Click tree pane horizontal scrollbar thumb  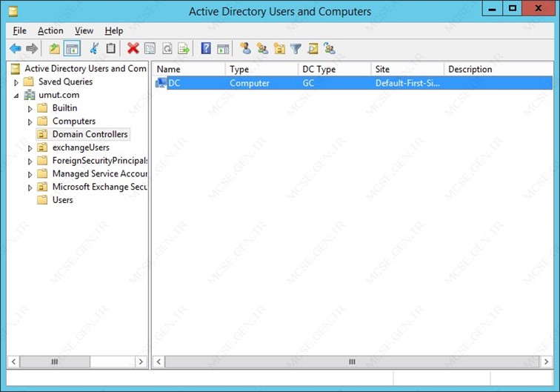55,362
